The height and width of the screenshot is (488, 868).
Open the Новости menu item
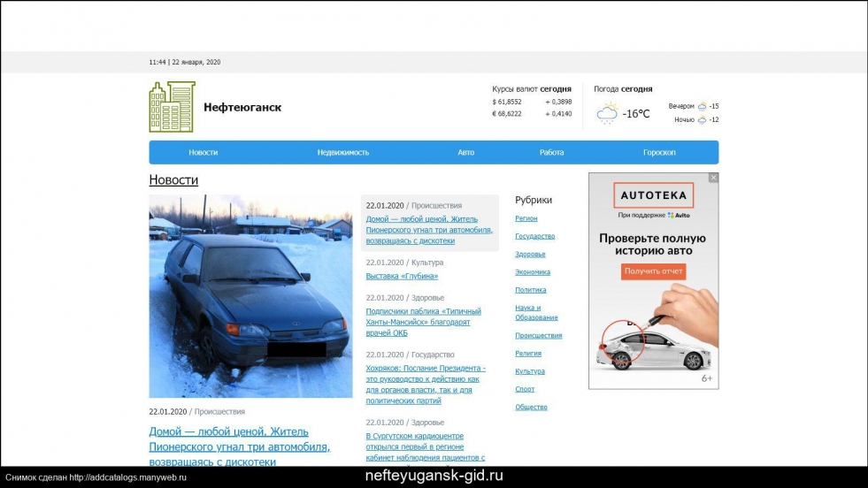pyautogui.click(x=203, y=152)
